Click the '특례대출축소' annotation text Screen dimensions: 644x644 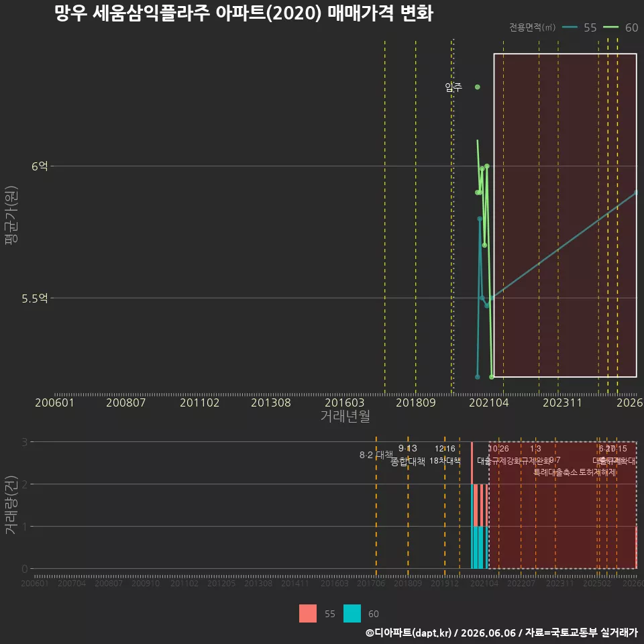555,472
